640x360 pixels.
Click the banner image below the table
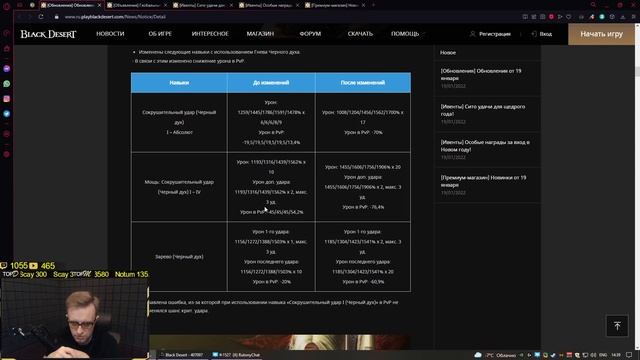click(280, 342)
